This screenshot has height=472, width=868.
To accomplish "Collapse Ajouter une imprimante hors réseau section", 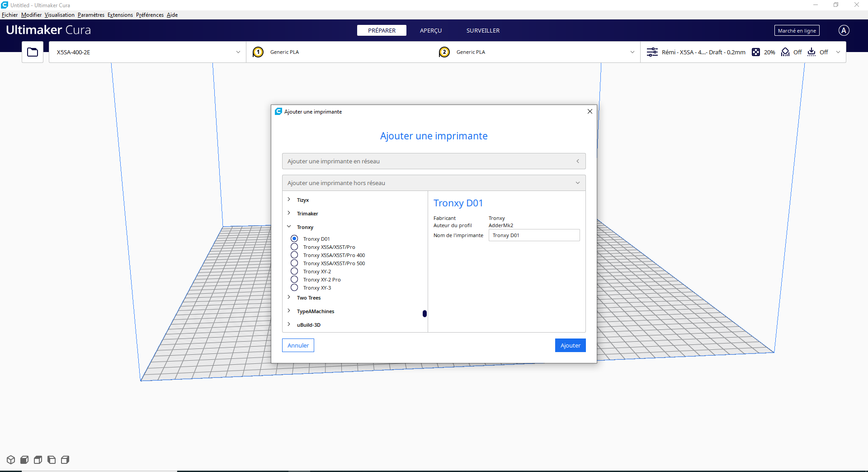I will click(x=434, y=183).
